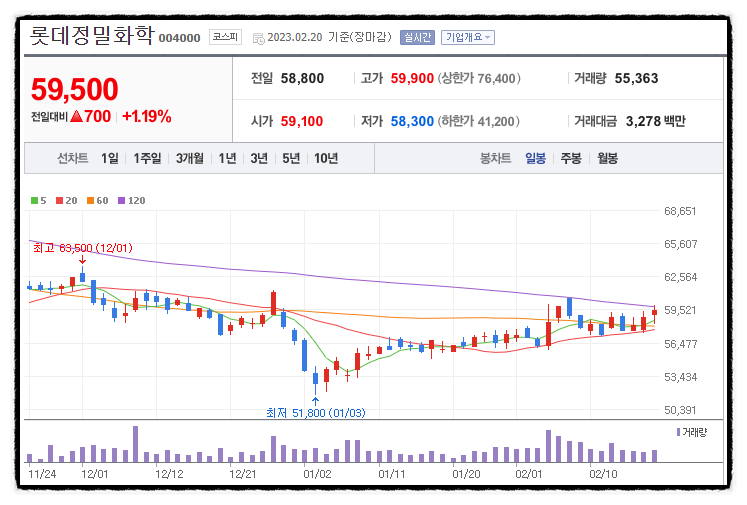This screenshot has height=505, width=747.
Task: Click the 거래량 value 55,363
Action: coord(636,78)
